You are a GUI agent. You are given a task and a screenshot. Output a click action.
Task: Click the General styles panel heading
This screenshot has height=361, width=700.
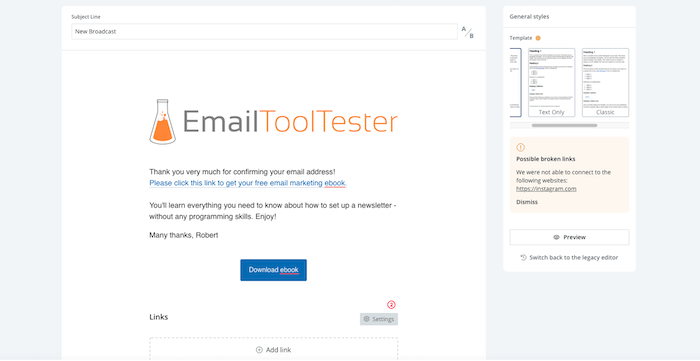[529, 17]
